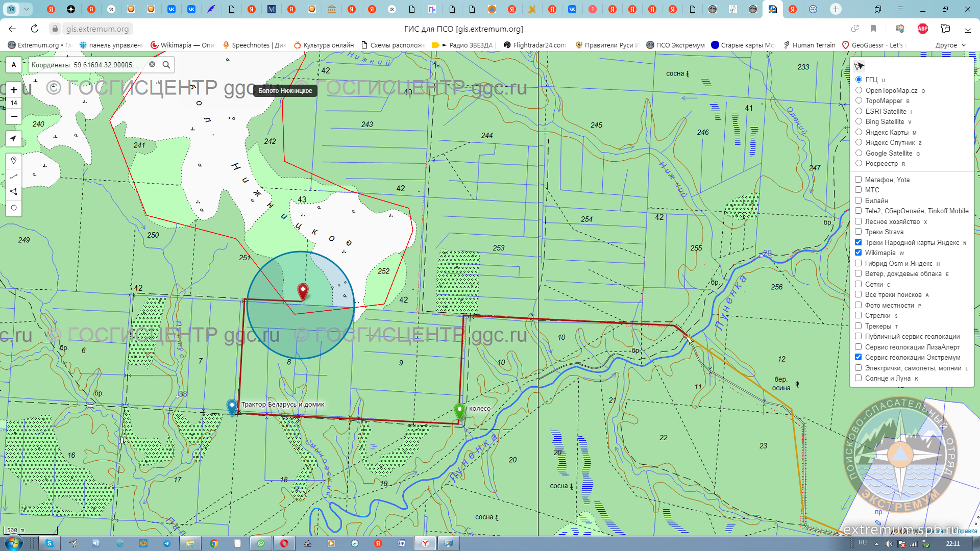This screenshot has height=551, width=980.
Task: Click the locate-me arrow button
Action: coord(14,138)
